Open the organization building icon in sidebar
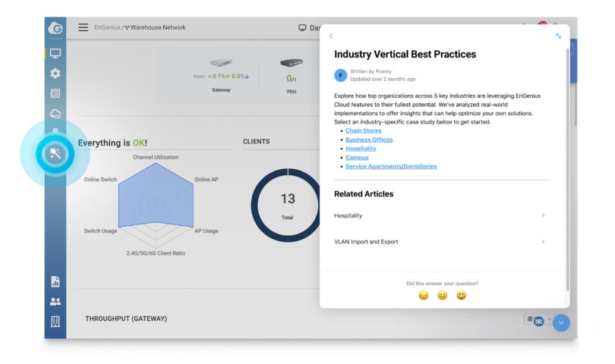 pyautogui.click(x=55, y=322)
